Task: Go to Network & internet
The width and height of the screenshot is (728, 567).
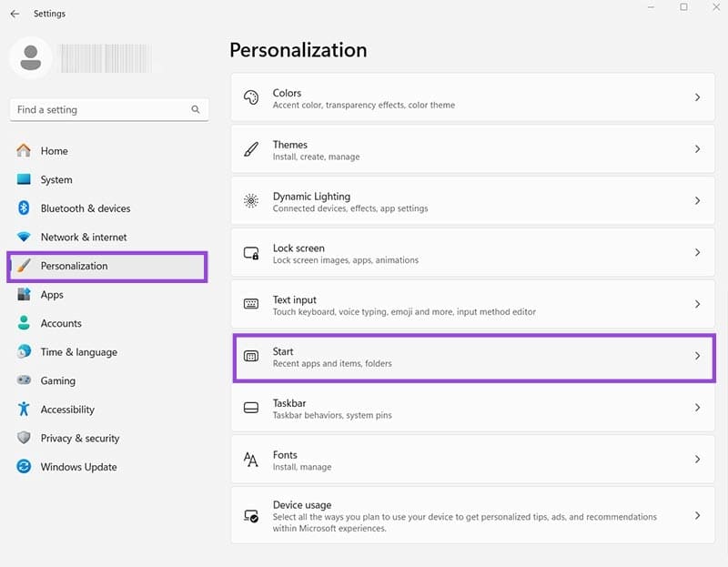Action: pyautogui.click(x=84, y=238)
